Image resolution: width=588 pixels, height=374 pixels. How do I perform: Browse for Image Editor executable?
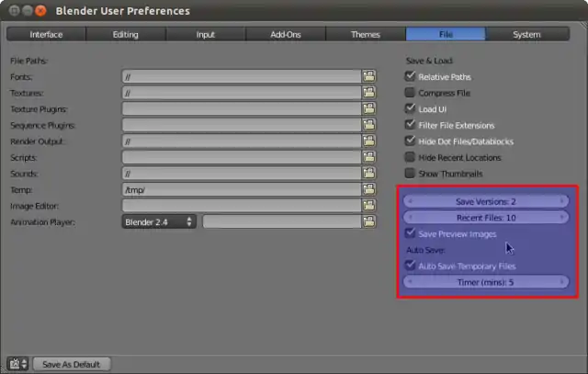(369, 206)
